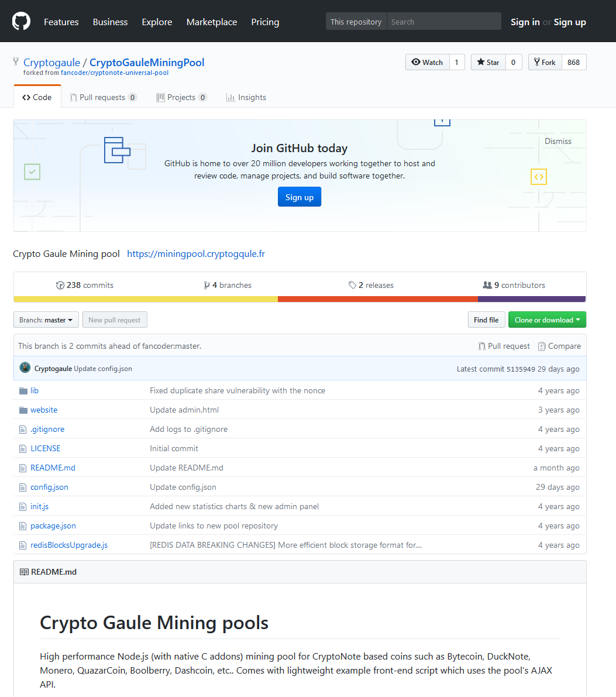Screen dimensions: 616x697
Task: Open the redisBlocksUpgrade.js file
Action: [x=69, y=545]
